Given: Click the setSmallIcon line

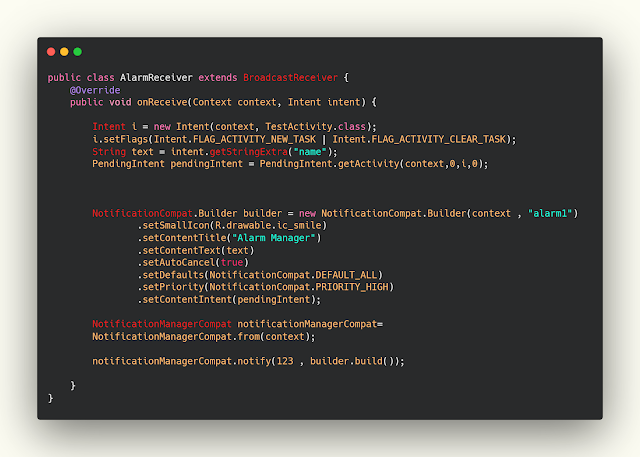Looking at the screenshot, I should [232, 225].
